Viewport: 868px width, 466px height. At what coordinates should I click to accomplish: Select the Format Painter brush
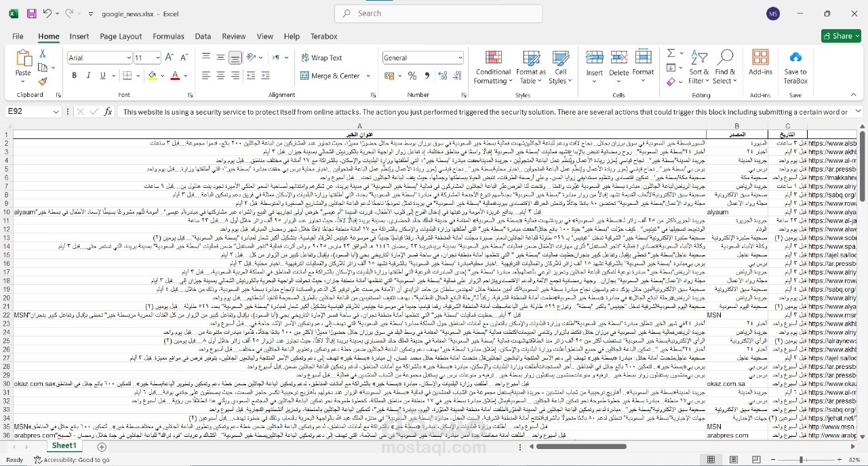(x=43, y=81)
